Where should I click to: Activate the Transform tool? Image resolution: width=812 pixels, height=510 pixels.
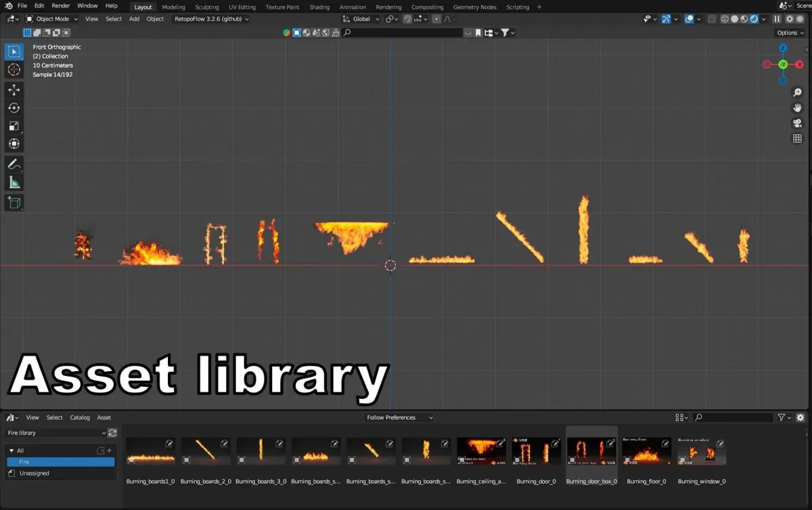click(x=14, y=144)
